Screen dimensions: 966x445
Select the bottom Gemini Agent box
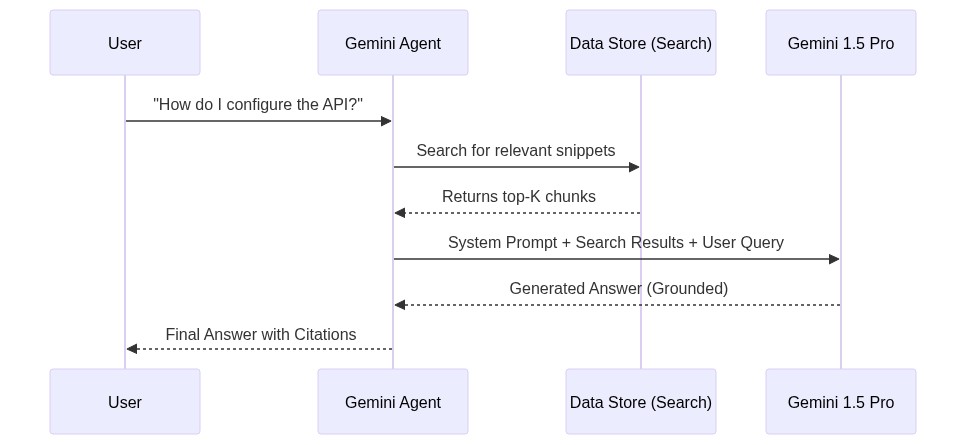pyautogui.click(x=393, y=402)
